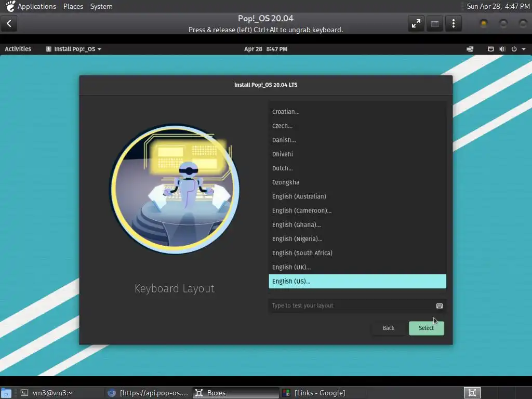Image resolution: width=532 pixels, height=399 pixels.
Task: Open network status icon in guest panel
Action: (470, 49)
